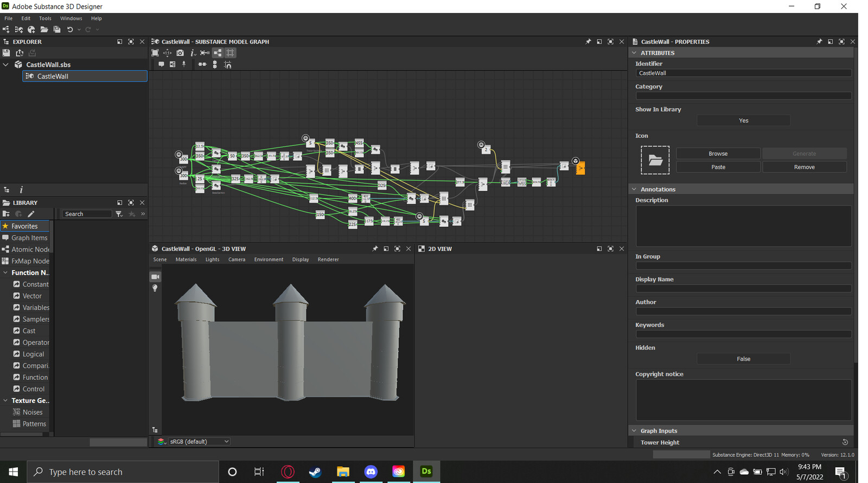Align selected nodes vertically
Viewport: 868px width, 483px height.
click(215, 64)
